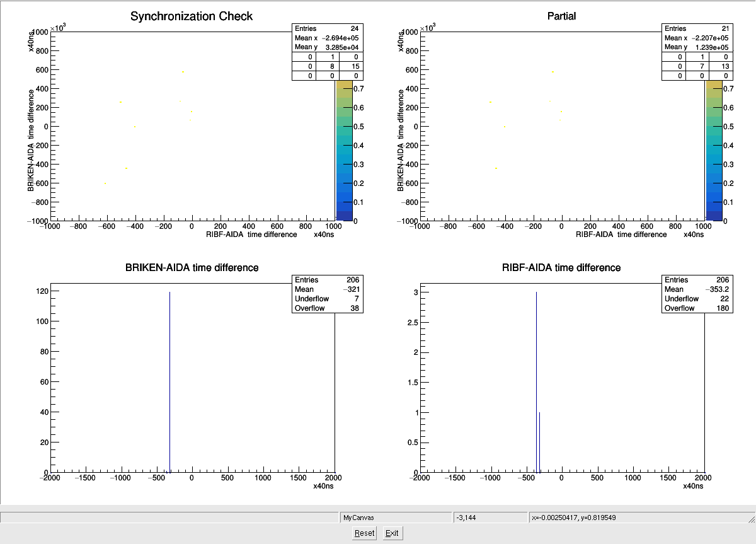The height and width of the screenshot is (544, 756).
Task: Click Partial plot y-axis label BRIKEN-AIDA time difference
Action: (401, 141)
